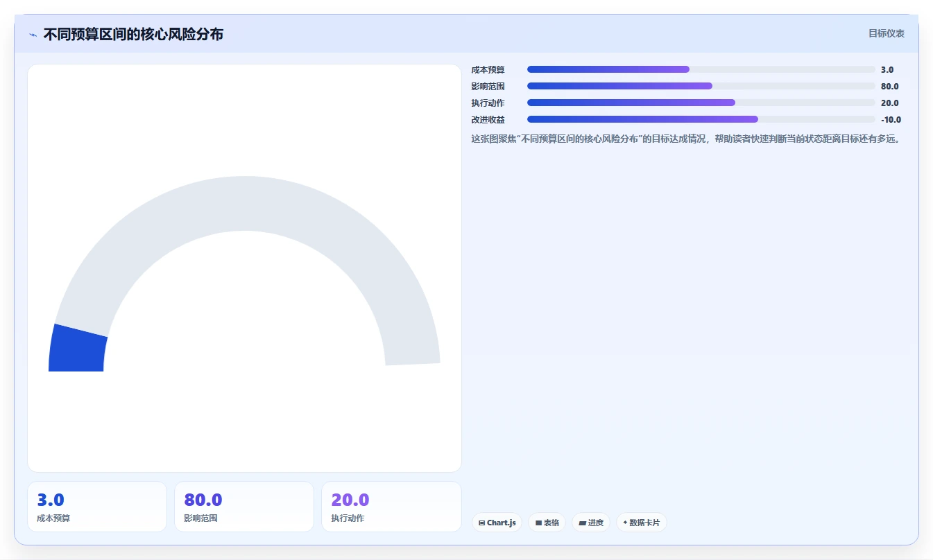Click the 影响范围 label in the progress list
This screenshot has width=933, height=560.
point(488,86)
